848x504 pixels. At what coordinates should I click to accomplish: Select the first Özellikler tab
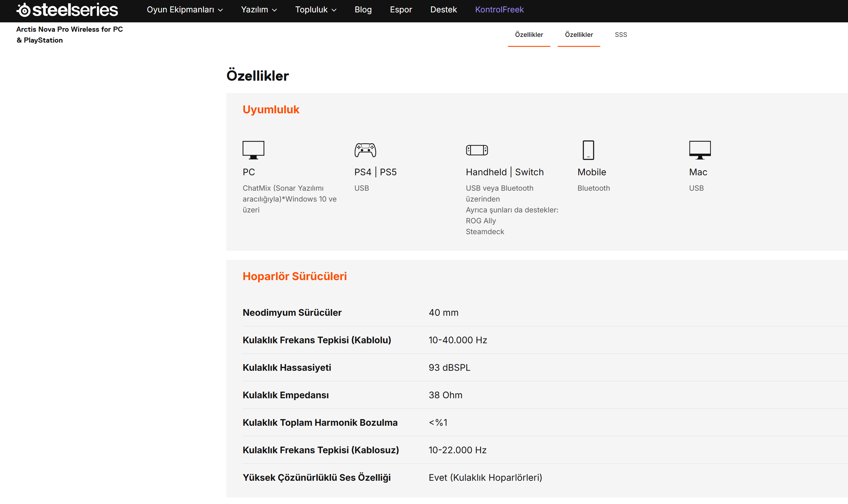point(529,35)
